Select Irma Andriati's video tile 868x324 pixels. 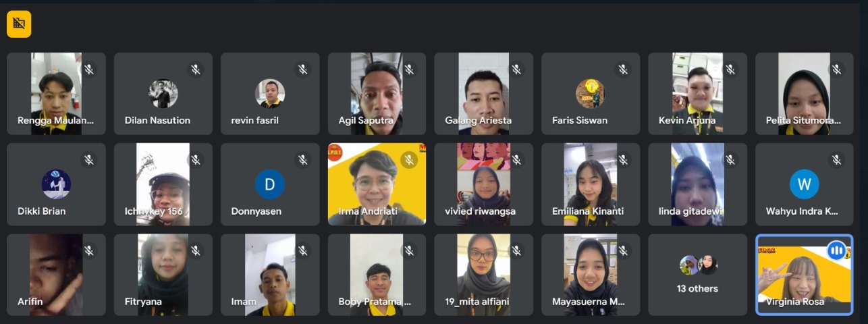click(377, 184)
